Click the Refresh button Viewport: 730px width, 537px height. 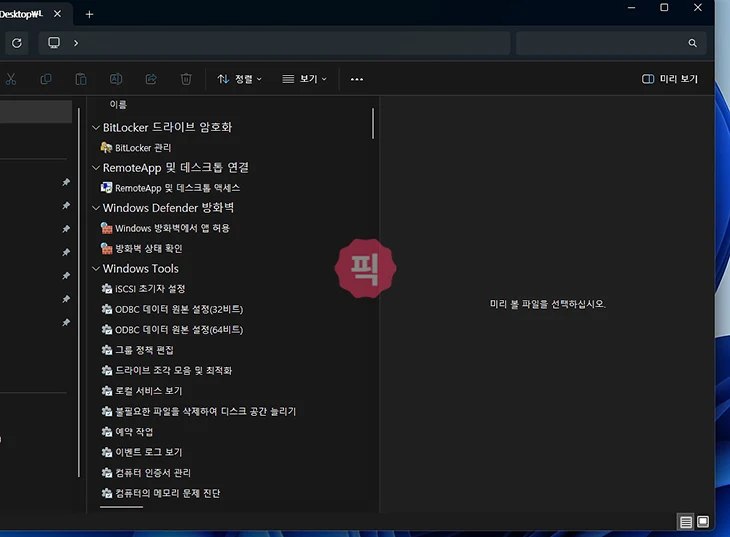(x=17, y=43)
